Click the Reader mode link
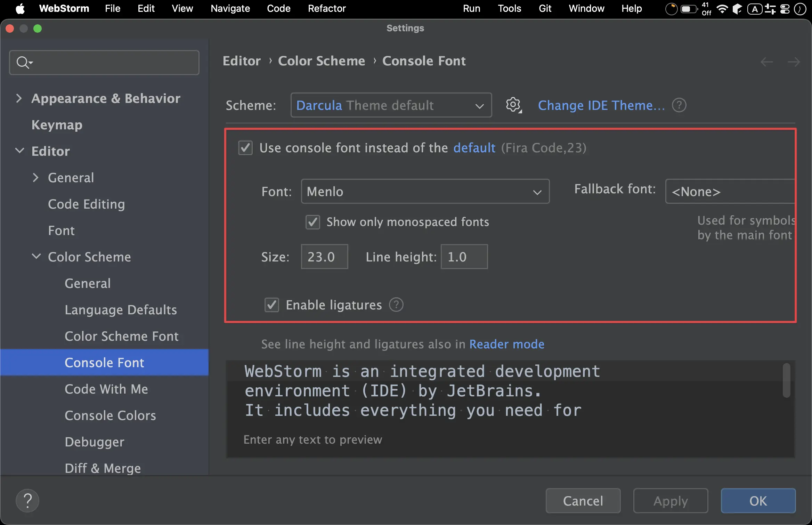Image resolution: width=812 pixels, height=525 pixels. tap(506, 344)
